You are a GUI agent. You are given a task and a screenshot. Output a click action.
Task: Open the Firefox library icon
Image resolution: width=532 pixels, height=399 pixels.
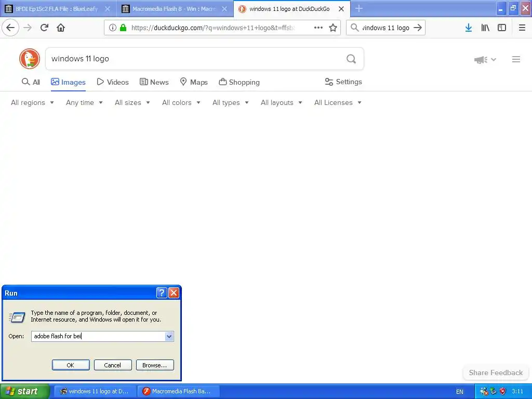485,28
